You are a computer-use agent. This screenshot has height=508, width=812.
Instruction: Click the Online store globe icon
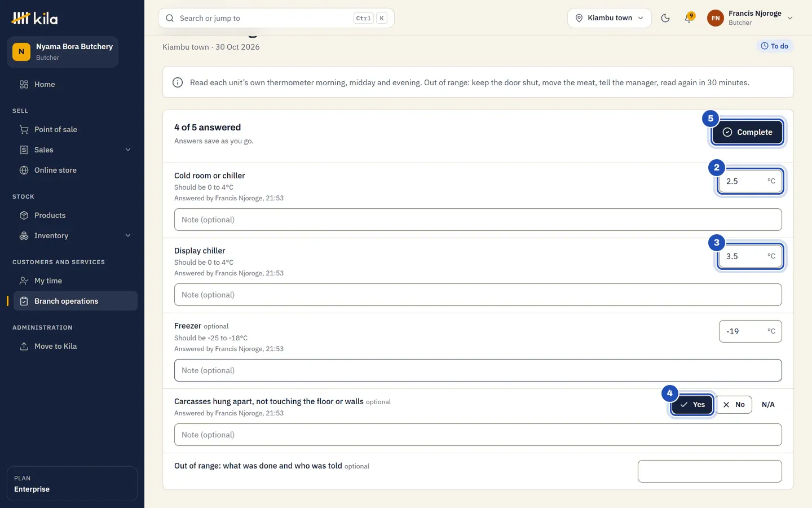[x=24, y=170]
